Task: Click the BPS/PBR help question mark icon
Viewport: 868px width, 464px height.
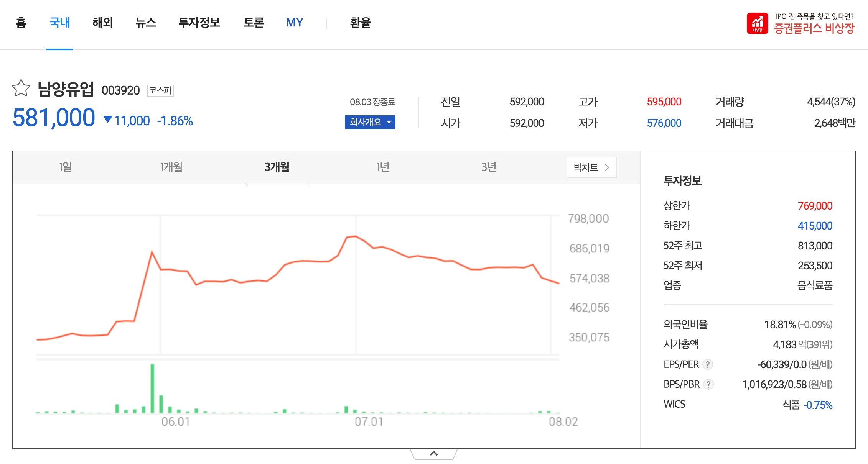Action: coord(708,384)
